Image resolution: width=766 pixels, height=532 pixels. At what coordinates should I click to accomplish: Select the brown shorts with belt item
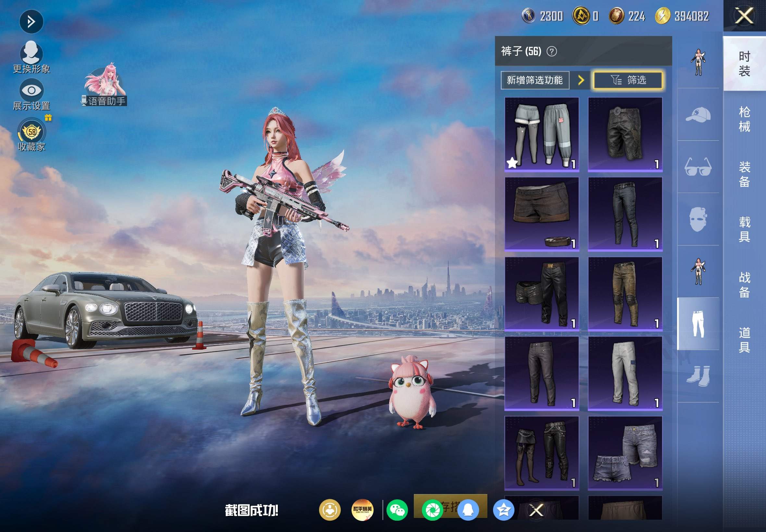542,214
